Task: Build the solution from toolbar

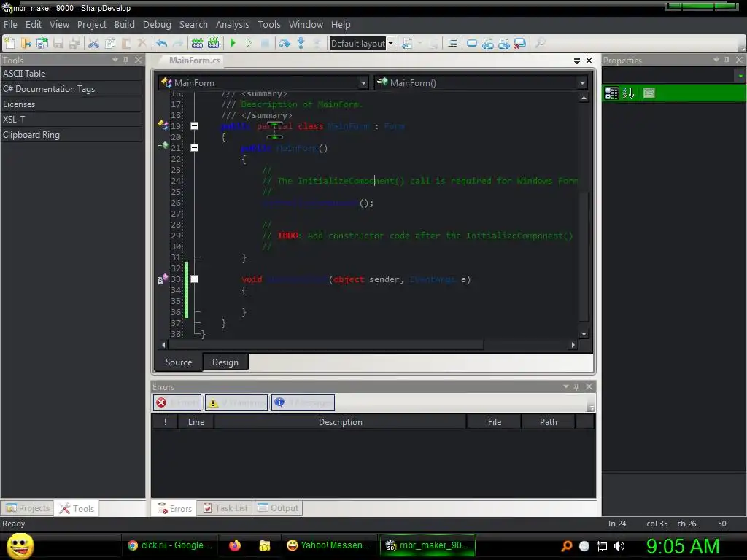Action: coord(197,43)
